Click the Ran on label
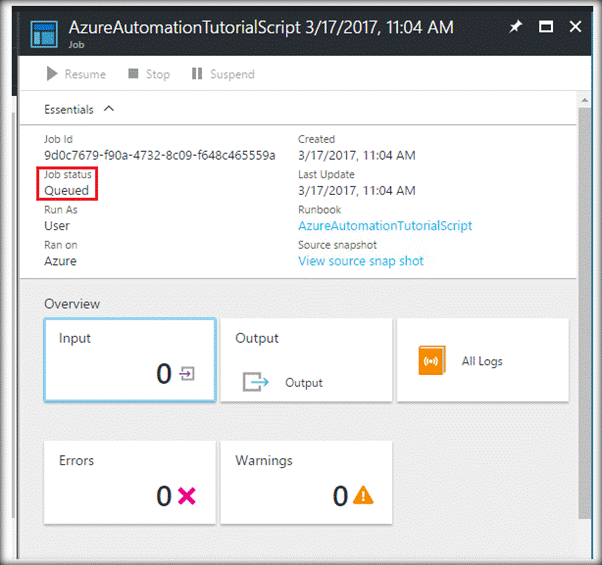The image size is (602, 565). (61, 245)
